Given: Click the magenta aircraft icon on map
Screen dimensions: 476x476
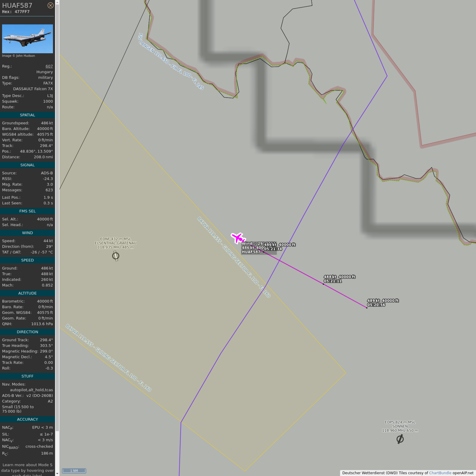Looking at the screenshot, I should click(x=238, y=238).
